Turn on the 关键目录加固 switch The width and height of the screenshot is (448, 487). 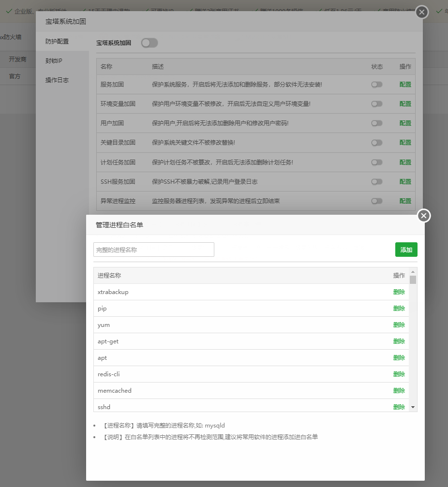point(376,143)
